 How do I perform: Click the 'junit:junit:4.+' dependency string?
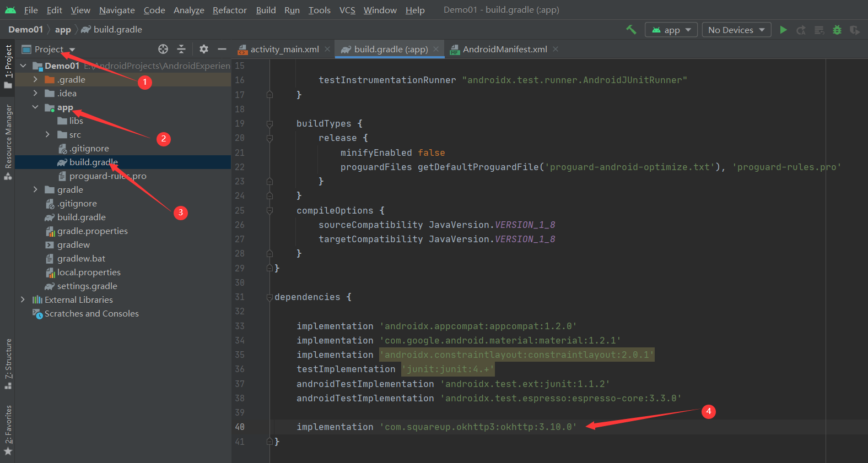coord(448,369)
